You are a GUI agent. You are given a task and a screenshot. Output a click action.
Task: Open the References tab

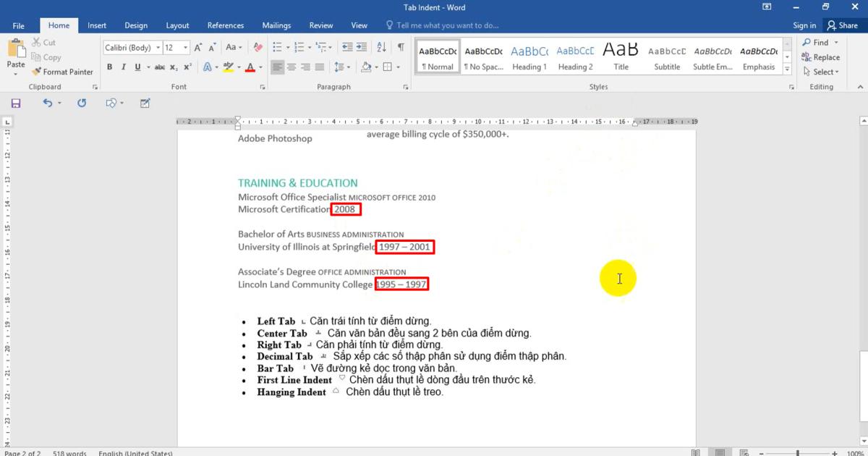click(226, 25)
